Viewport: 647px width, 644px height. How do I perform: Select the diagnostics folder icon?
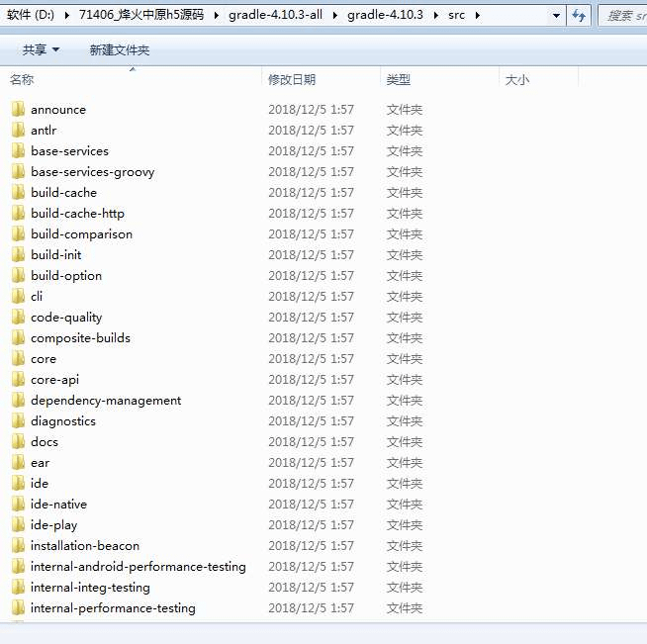tap(18, 420)
